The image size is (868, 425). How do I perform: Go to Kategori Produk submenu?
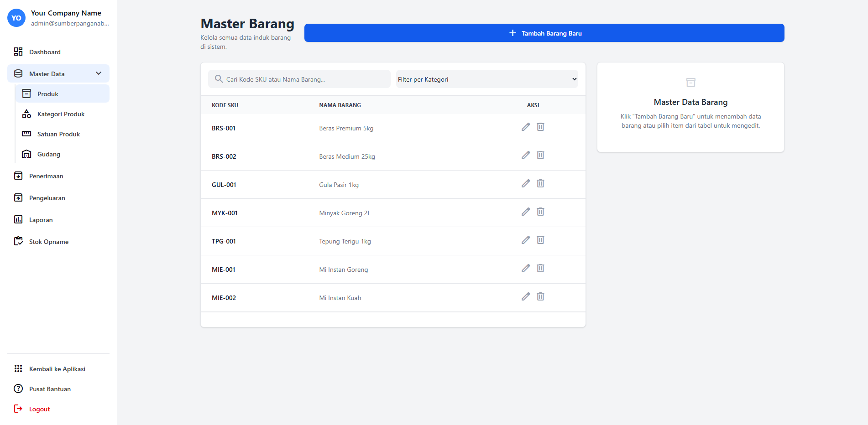61,114
